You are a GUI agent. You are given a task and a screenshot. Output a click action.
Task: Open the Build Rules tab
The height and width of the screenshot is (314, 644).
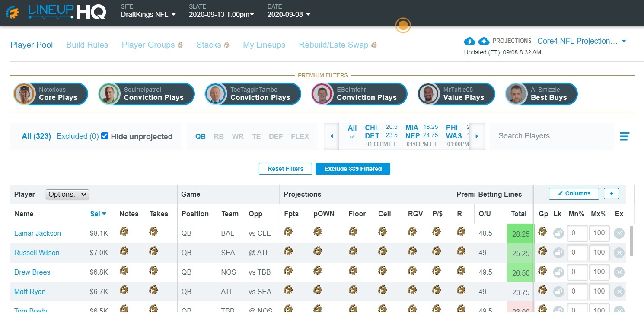pos(87,45)
